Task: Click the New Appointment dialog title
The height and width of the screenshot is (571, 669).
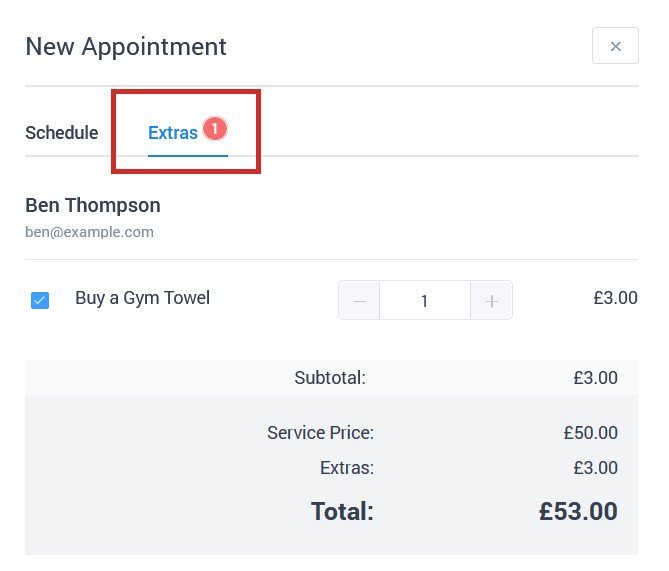Action: click(x=126, y=47)
